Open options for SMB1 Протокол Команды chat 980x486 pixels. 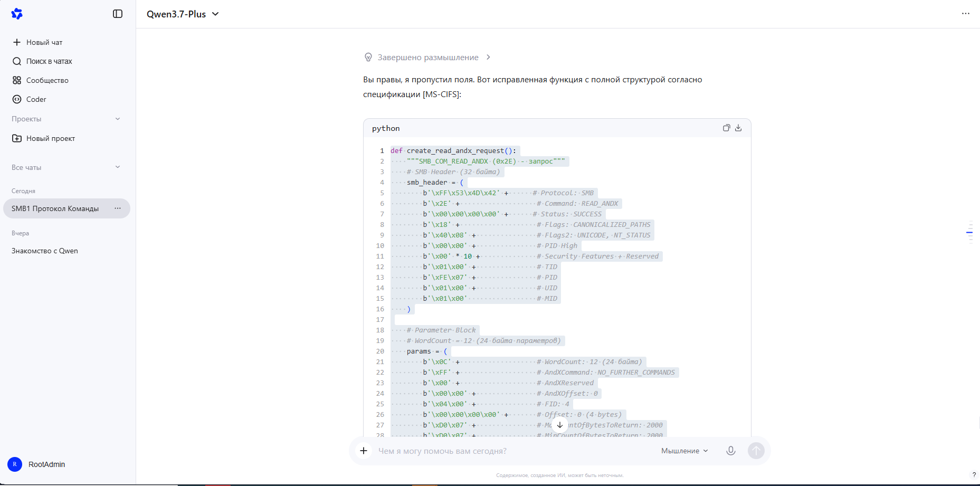[118, 208]
